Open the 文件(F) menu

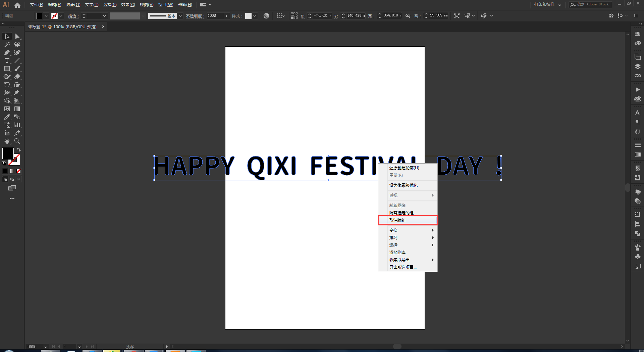pos(37,5)
